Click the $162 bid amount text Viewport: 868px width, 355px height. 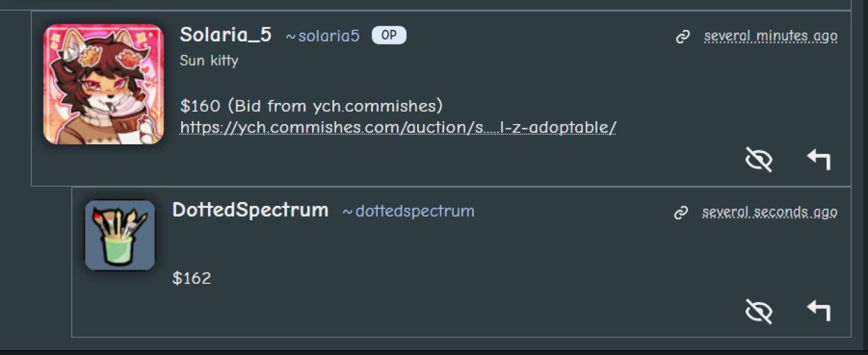coord(192,278)
